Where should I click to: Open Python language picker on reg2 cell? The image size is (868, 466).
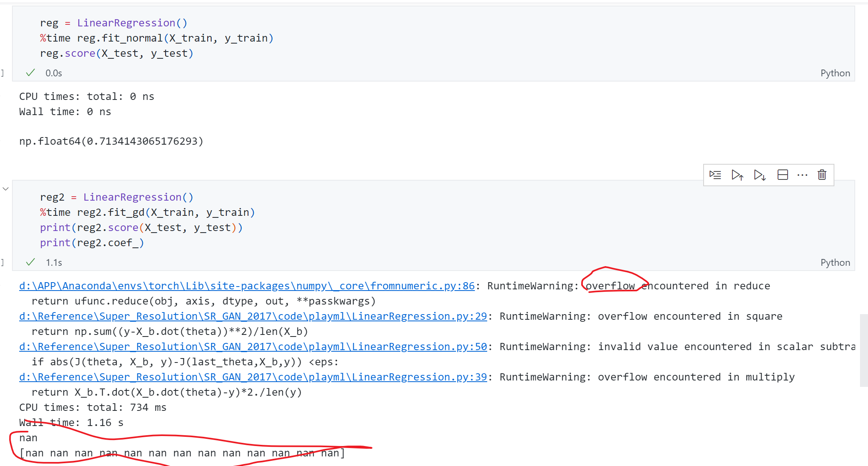pyautogui.click(x=835, y=263)
